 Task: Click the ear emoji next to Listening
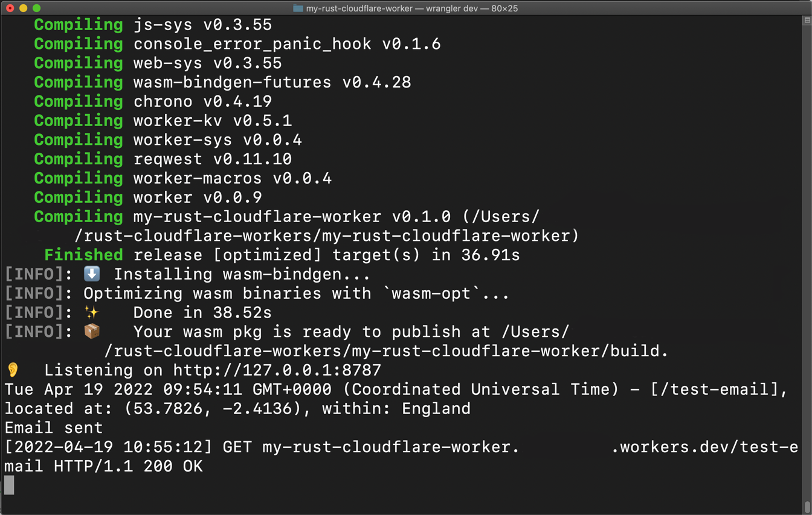point(12,370)
